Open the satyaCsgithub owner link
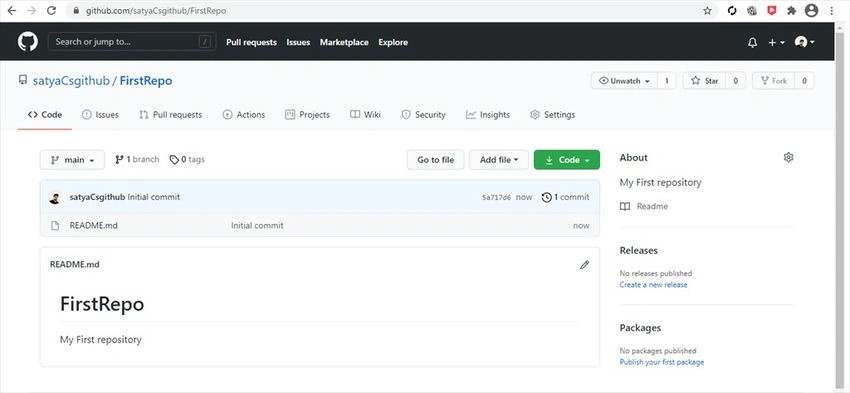 coord(71,81)
